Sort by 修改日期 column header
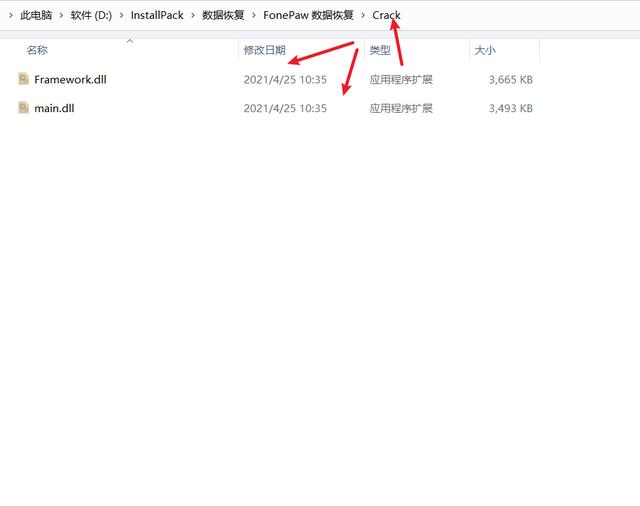 click(x=264, y=50)
